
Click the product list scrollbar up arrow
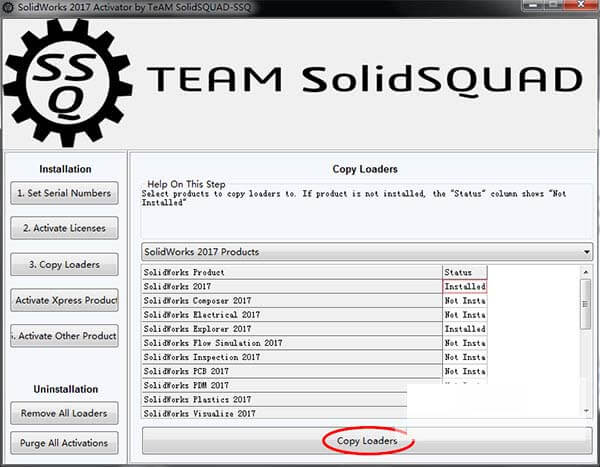pos(585,272)
